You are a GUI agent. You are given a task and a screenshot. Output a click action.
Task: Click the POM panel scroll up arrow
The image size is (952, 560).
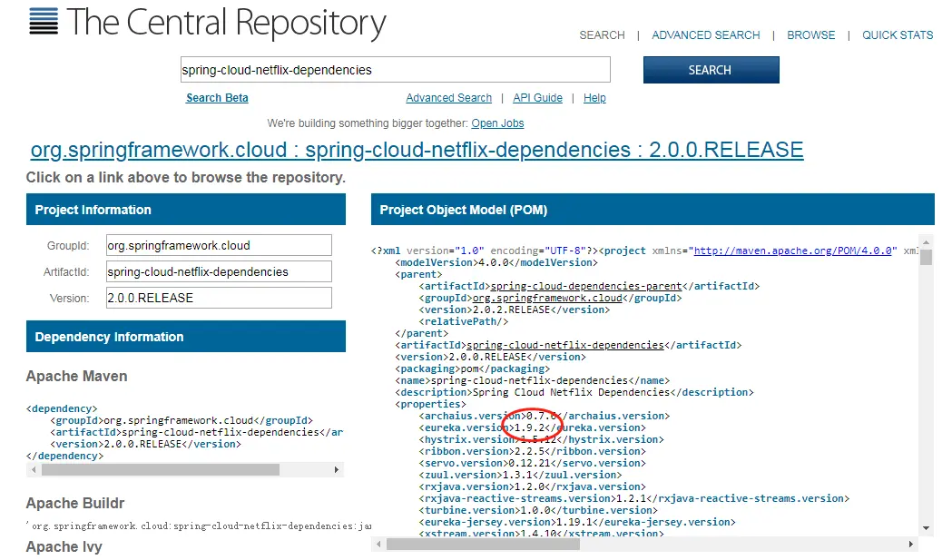926,242
